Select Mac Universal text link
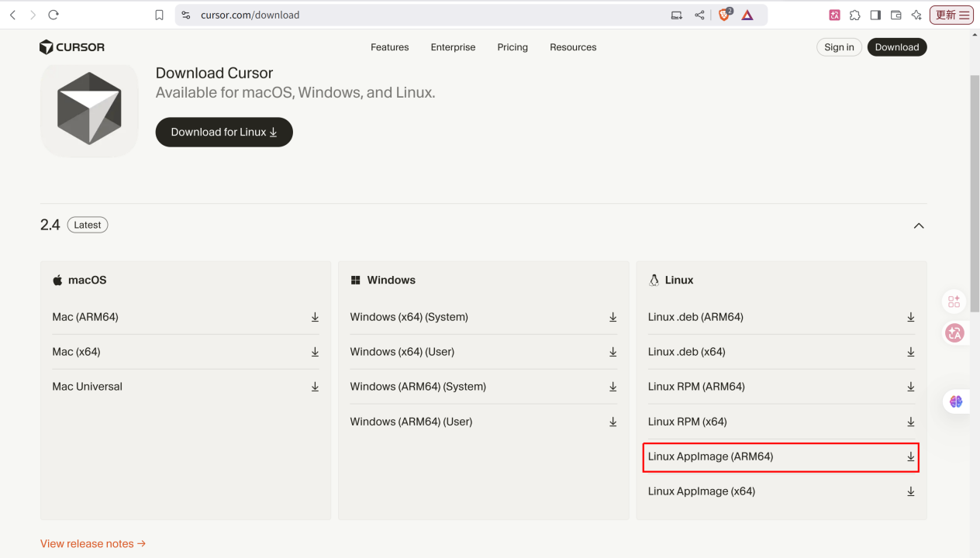The height and width of the screenshot is (558, 980). 88,387
